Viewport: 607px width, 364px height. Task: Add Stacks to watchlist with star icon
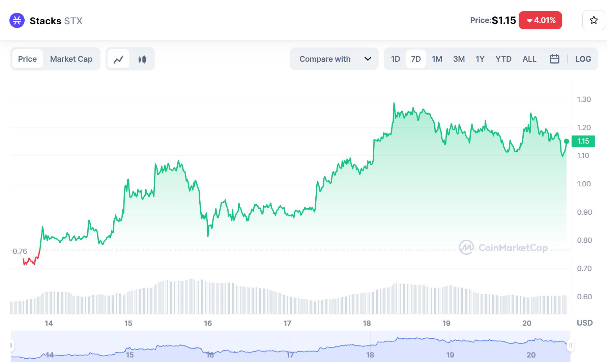(x=594, y=20)
